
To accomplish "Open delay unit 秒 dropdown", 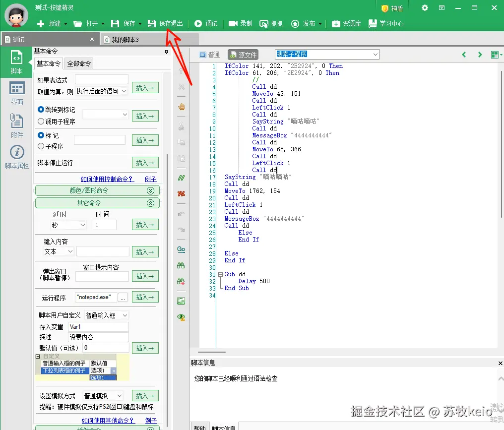I will (83, 225).
